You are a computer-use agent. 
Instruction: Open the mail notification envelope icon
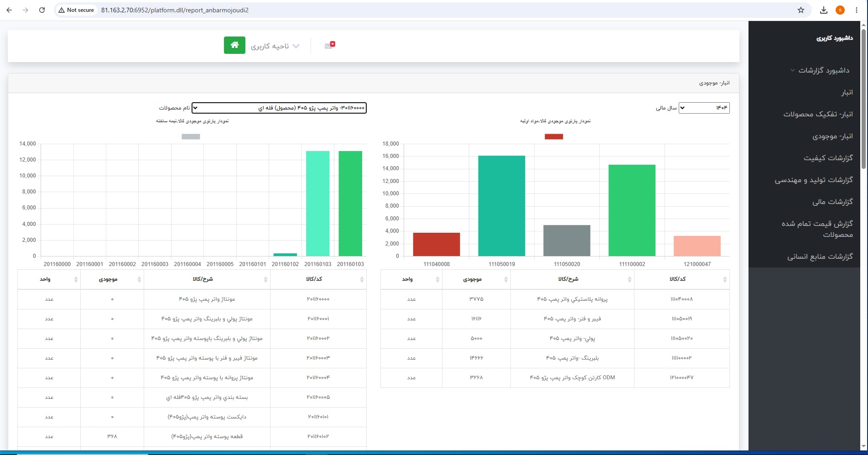tap(329, 45)
